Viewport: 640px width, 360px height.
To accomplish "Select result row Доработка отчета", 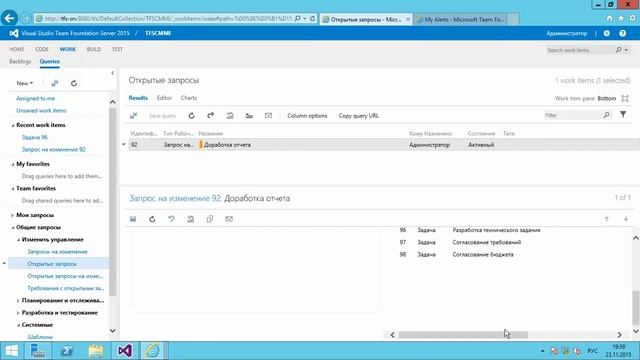I will tap(384, 145).
